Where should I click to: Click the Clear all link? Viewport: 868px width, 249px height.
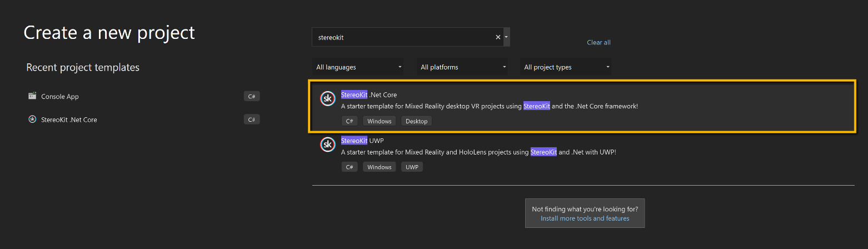(598, 42)
